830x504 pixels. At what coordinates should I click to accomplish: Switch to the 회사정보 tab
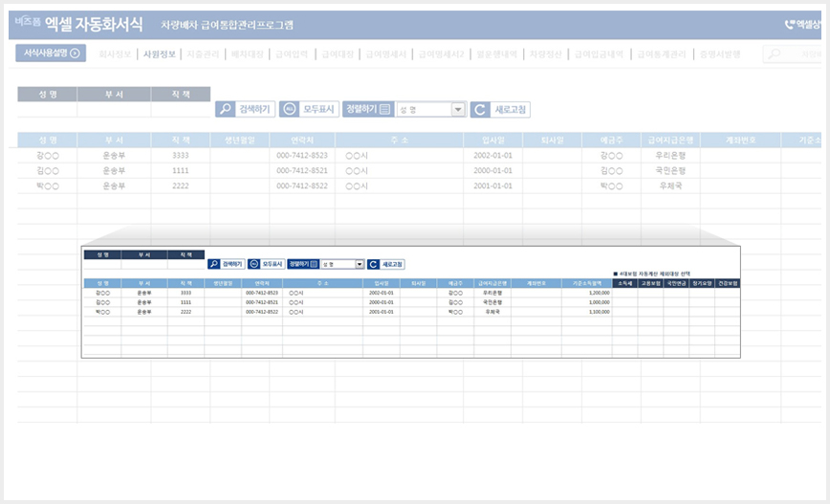[115, 54]
